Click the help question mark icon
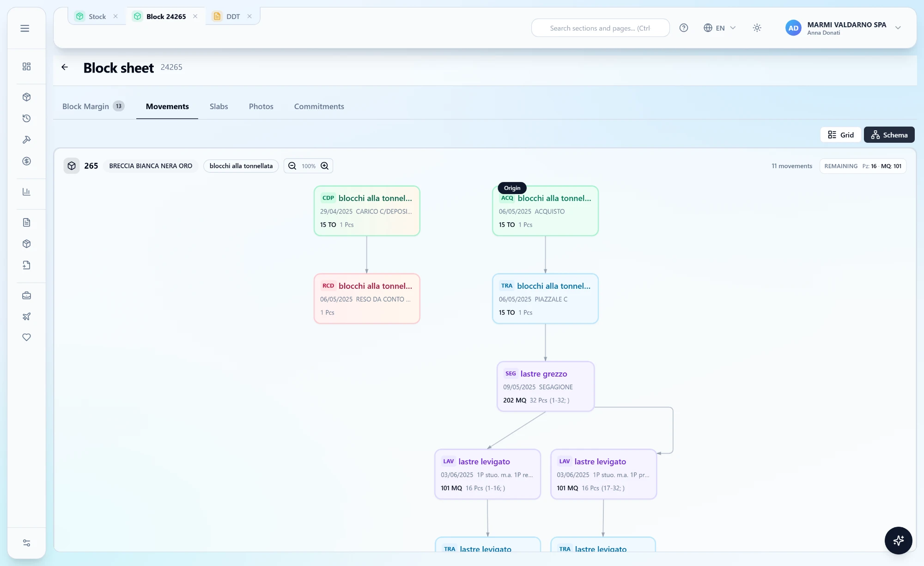Viewport: 924px width, 566px height. 684,28
